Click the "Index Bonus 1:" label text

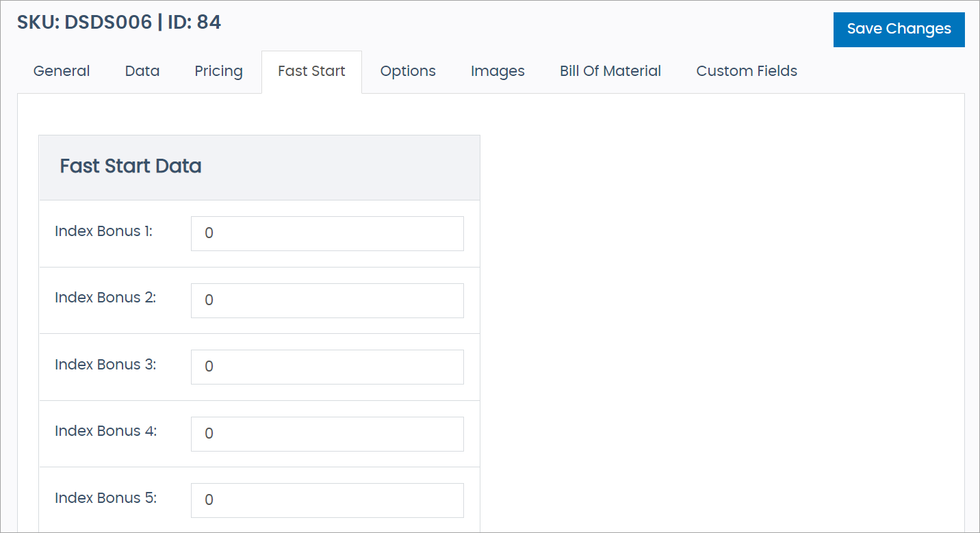(x=103, y=231)
